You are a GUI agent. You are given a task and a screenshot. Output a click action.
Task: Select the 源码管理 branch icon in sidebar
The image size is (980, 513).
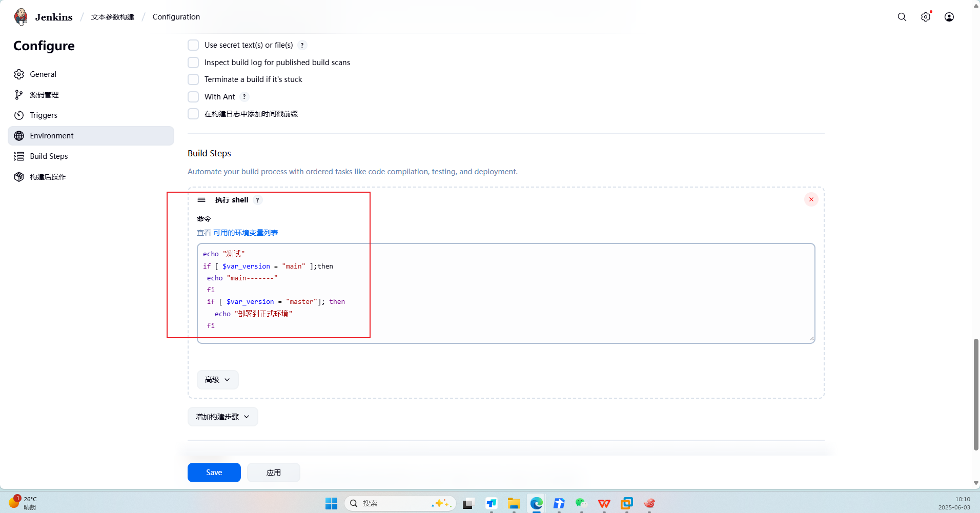coord(18,94)
